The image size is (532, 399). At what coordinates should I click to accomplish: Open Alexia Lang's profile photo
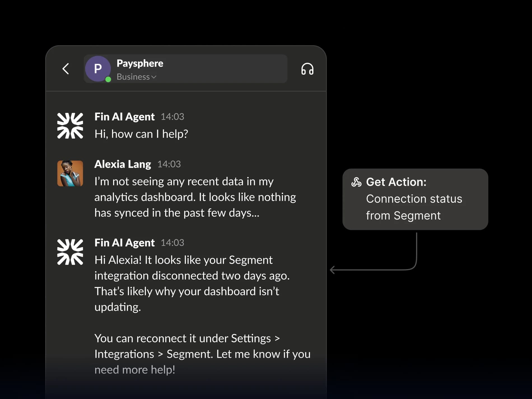click(x=70, y=173)
